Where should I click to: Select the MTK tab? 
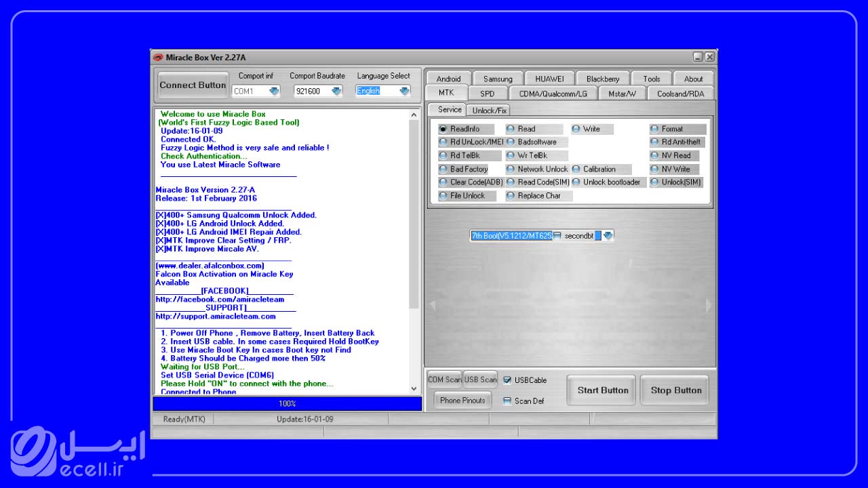click(446, 93)
